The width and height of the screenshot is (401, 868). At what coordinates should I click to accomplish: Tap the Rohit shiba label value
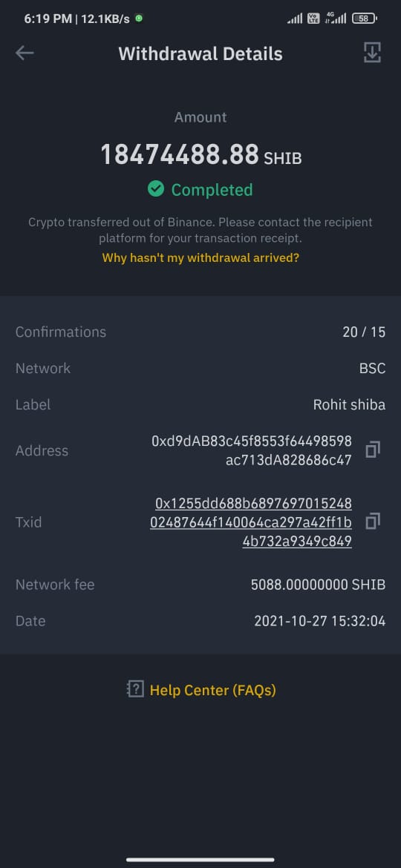pos(350,404)
